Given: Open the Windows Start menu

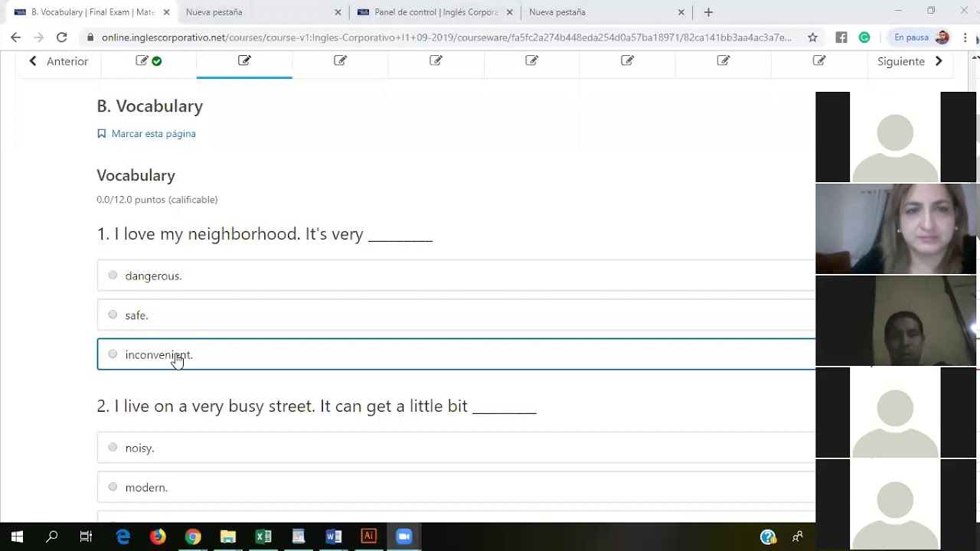Looking at the screenshot, I should click(x=17, y=536).
